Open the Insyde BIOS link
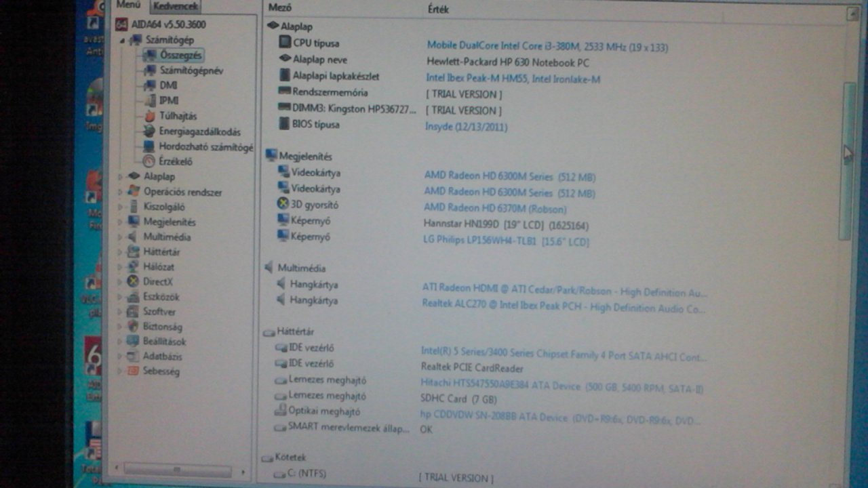The height and width of the screenshot is (488, 868). click(467, 127)
